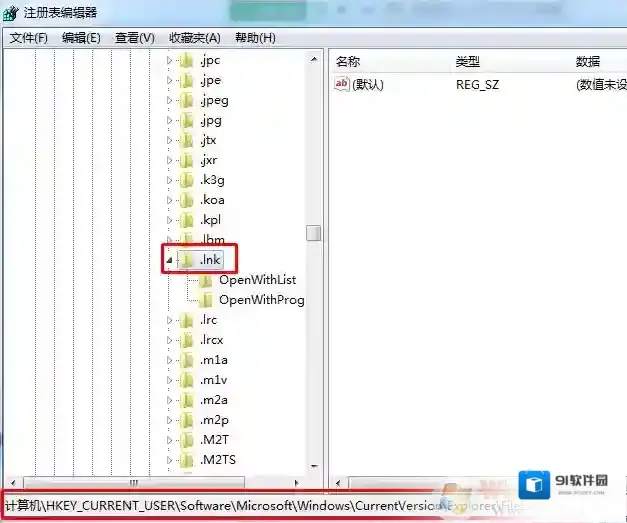The width and height of the screenshot is (627, 523).
Task: Click the .M2TS folder icon
Action: pos(187,460)
